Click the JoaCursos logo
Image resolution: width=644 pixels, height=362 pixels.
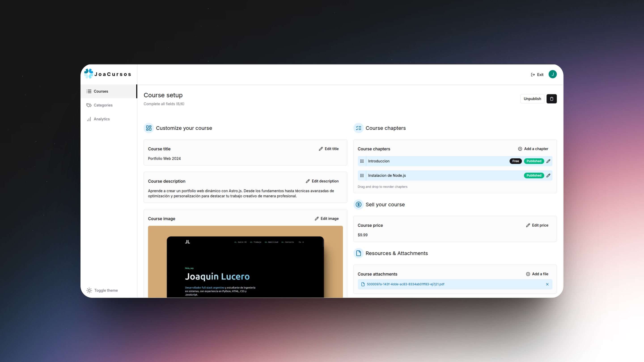tap(108, 74)
